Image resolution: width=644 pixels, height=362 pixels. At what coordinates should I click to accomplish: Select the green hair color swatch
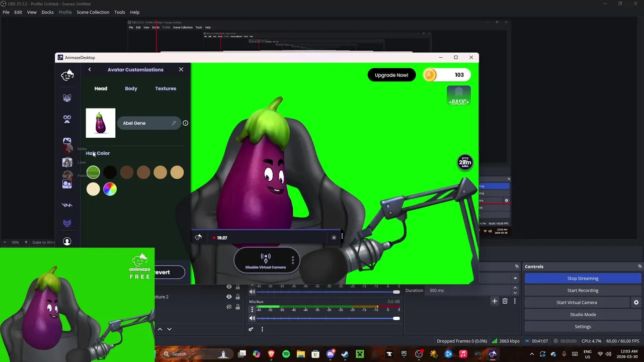(x=93, y=172)
